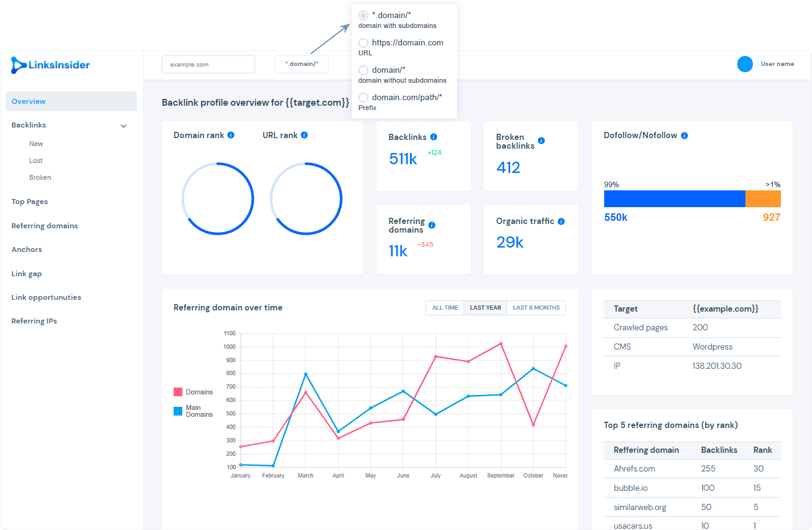The height and width of the screenshot is (530, 812).
Task: Switch chart to LAST 6 MONTHS
Action: point(536,308)
